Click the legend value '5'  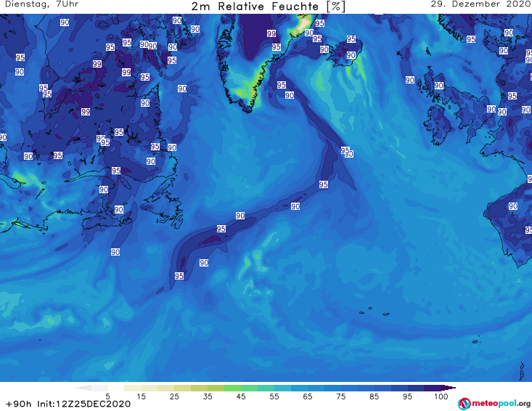[x=107, y=396]
